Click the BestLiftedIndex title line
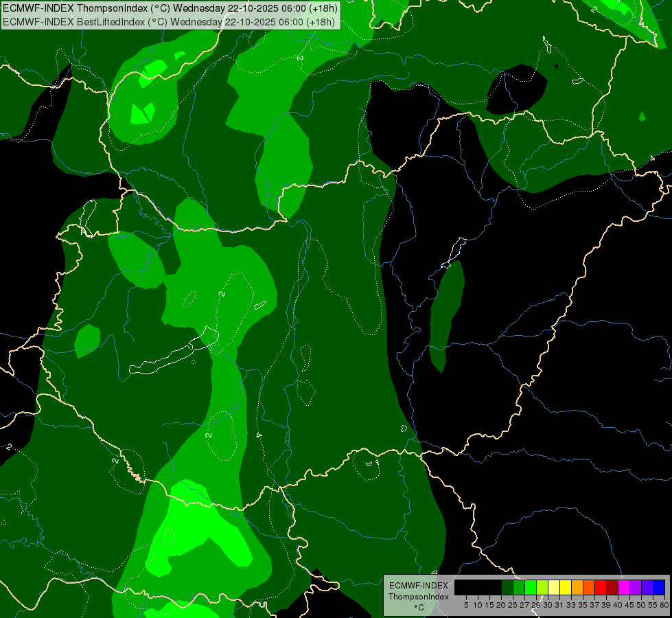672x618 pixels. 168,22
